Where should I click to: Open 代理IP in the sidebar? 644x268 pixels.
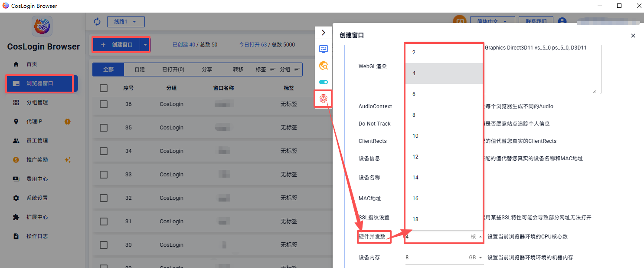34,122
